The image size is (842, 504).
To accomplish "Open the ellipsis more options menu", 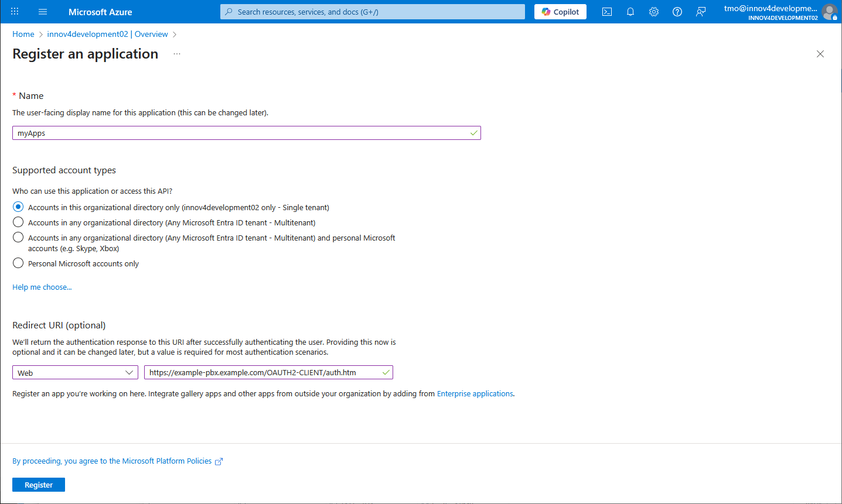I will point(177,54).
